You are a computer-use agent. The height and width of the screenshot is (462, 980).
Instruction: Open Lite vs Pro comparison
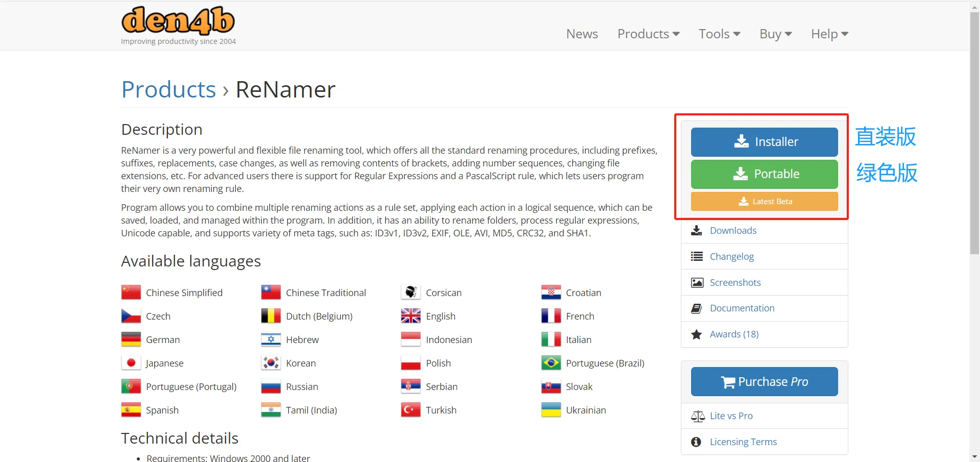pyautogui.click(x=731, y=416)
